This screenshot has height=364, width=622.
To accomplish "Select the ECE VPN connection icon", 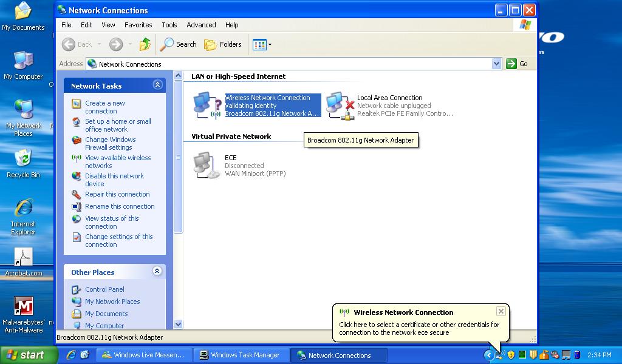I will (x=207, y=166).
